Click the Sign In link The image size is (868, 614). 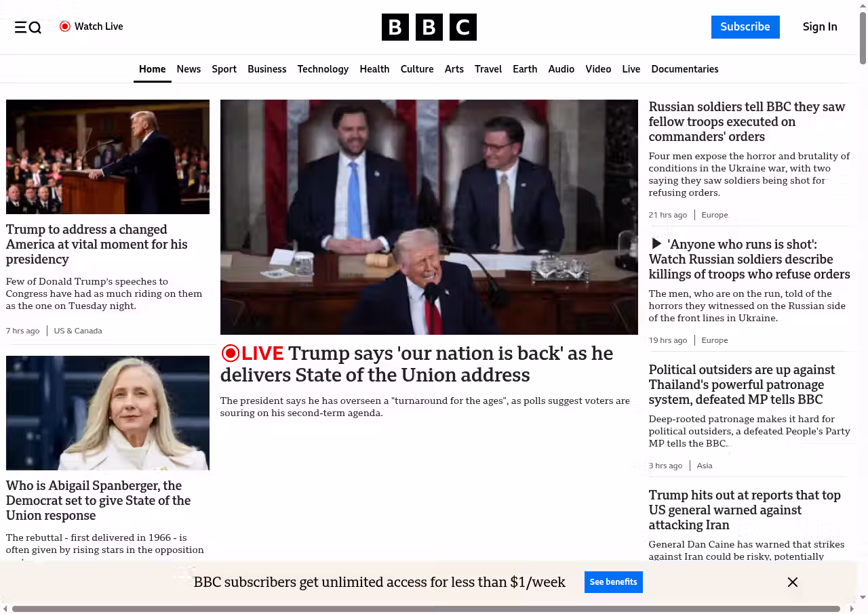click(819, 27)
